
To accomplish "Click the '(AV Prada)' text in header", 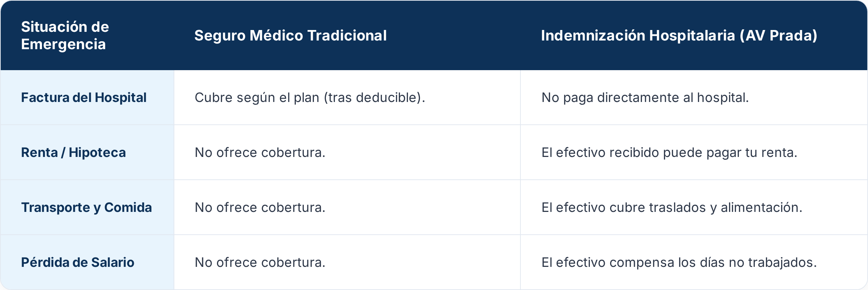I will click(x=779, y=35).
